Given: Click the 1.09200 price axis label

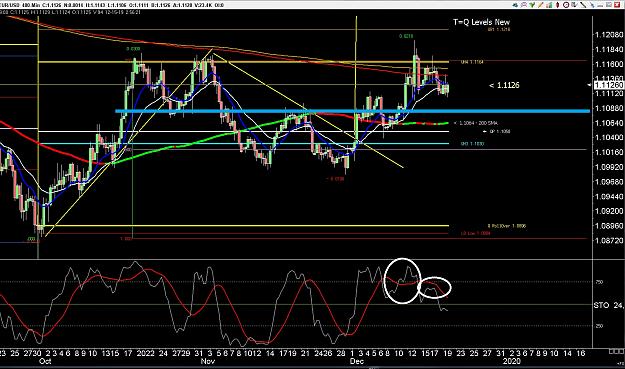Looking at the screenshot, I should 609,211.
